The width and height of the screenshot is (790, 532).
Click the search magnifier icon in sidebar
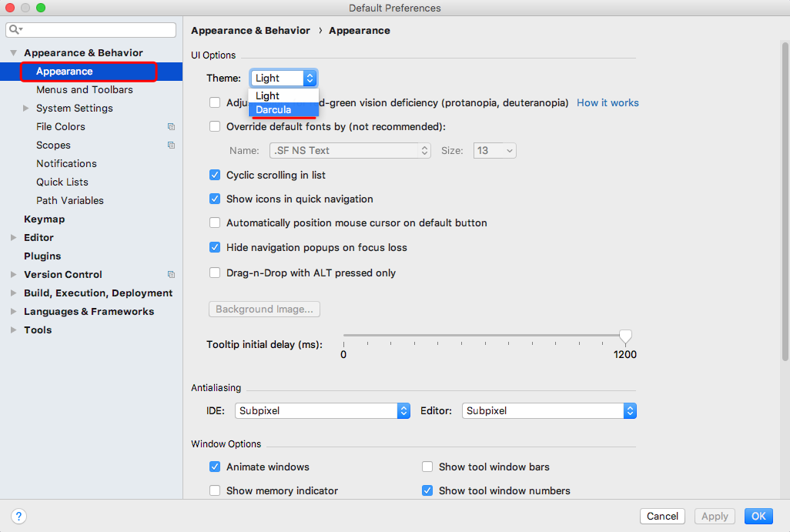15,30
